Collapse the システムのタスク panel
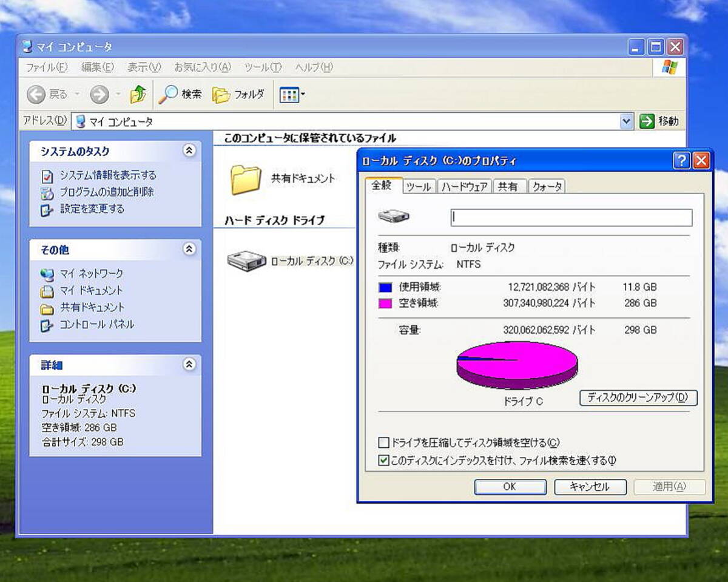 [x=189, y=151]
